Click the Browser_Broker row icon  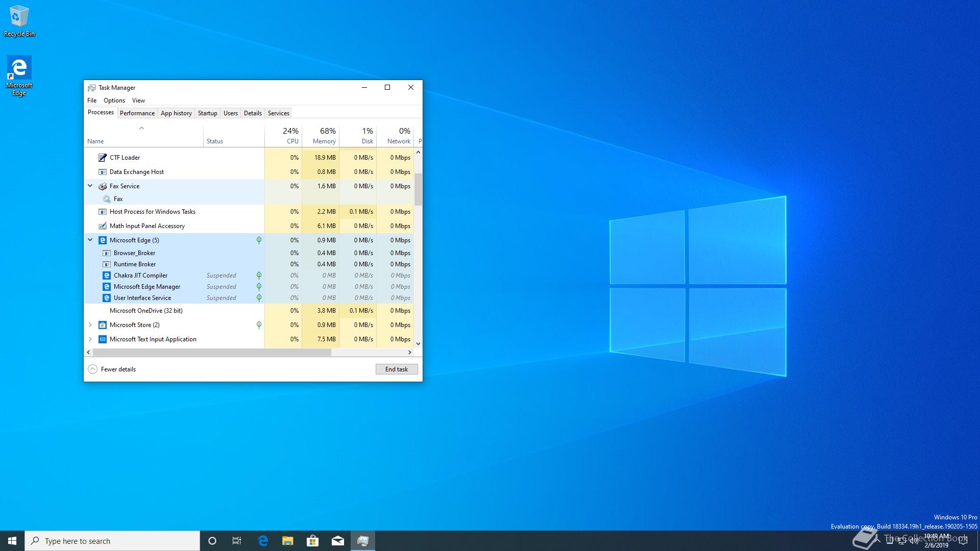click(107, 253)
